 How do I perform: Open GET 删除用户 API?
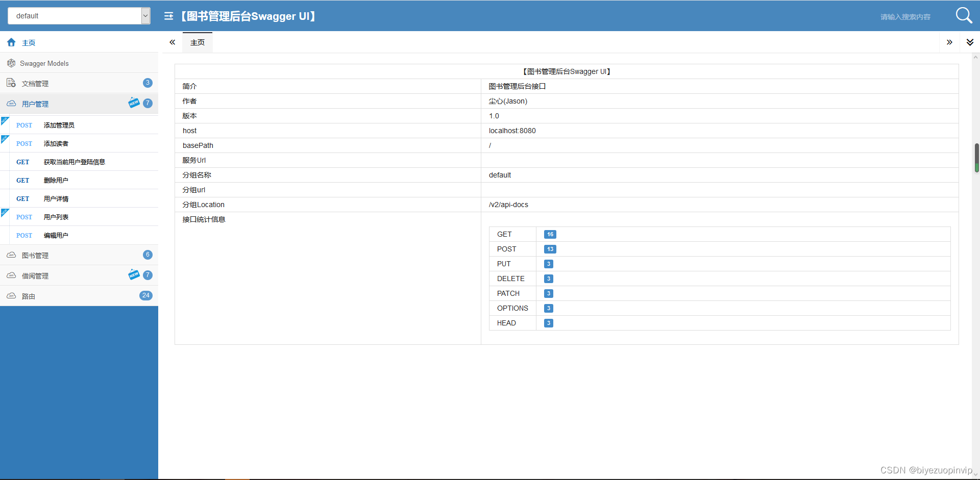pos(79,180)
